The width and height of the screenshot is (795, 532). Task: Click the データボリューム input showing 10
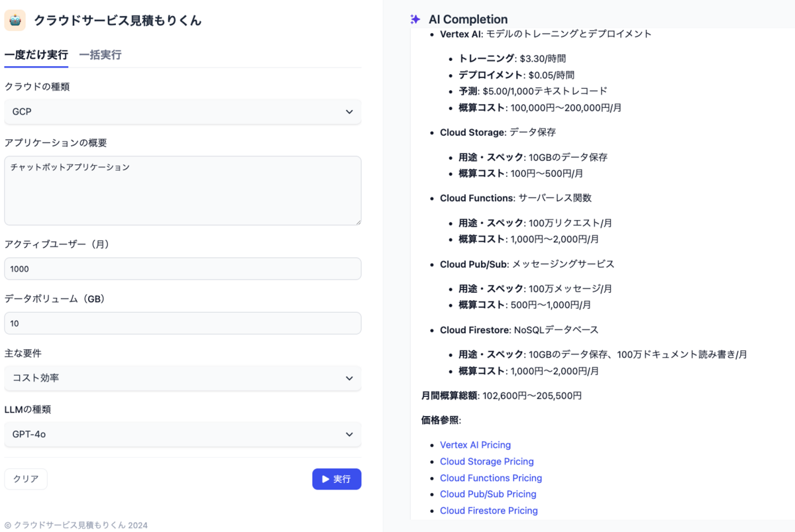[182, 323]
